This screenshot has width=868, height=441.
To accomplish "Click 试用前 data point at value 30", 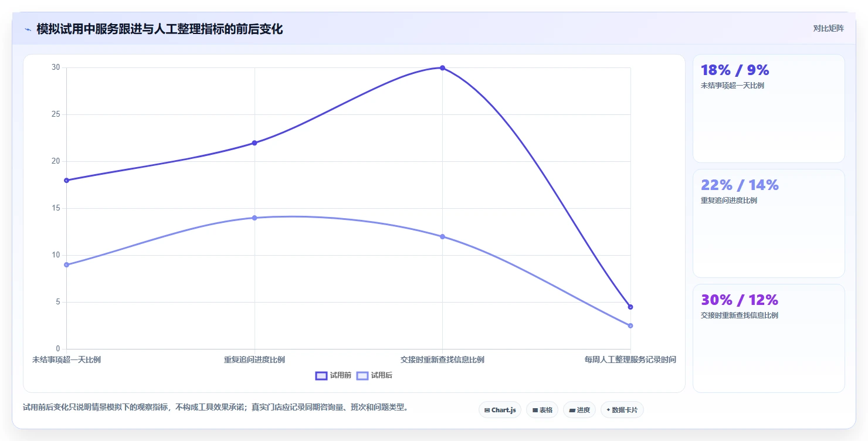I will click(x=442, y=68).
